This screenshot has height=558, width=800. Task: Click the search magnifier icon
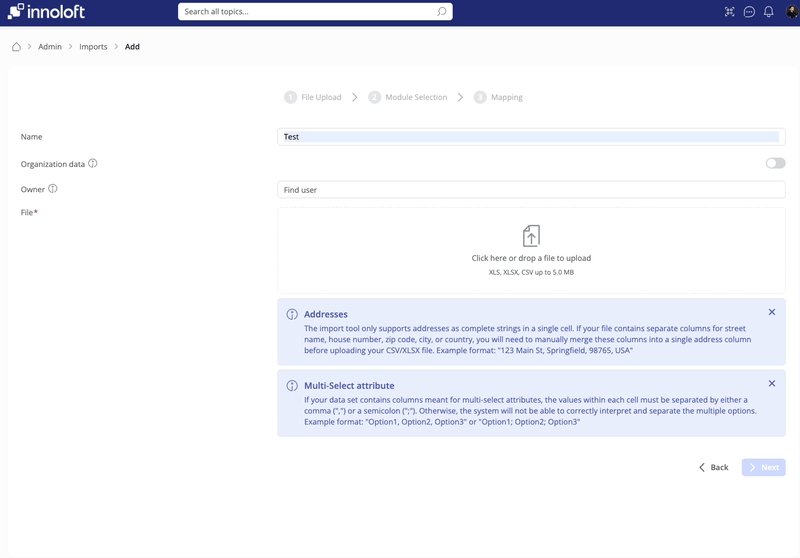[x=442, y=12]
